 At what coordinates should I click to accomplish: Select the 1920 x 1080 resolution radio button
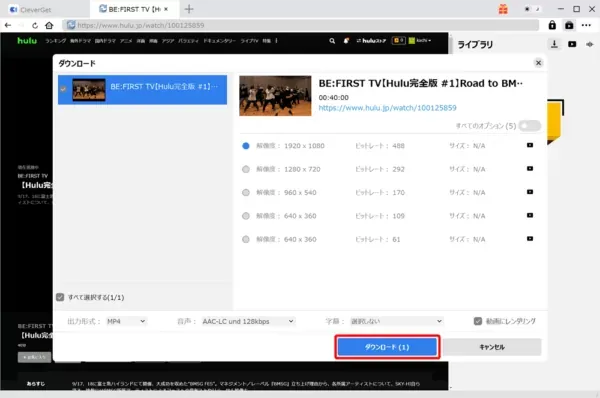tap(246, 146)
